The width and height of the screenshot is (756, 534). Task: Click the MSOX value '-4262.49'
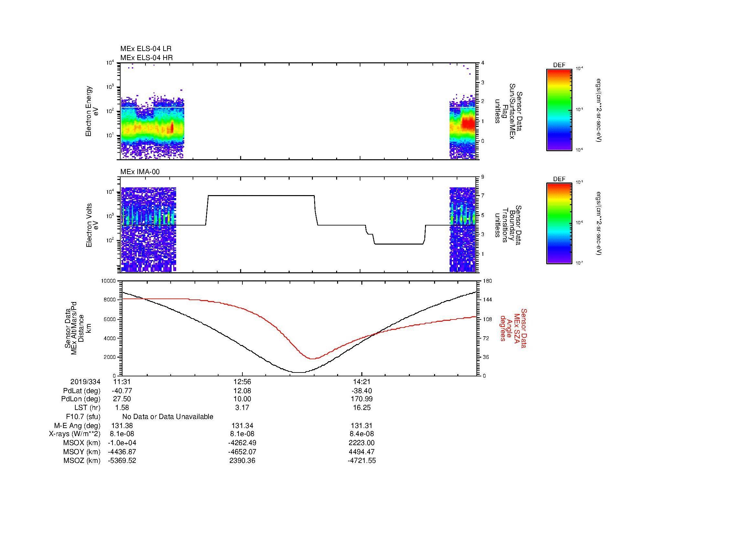tap(242, 443)
